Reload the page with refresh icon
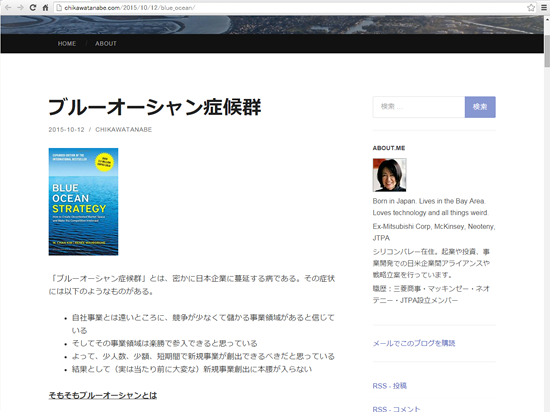 [33, 7]
